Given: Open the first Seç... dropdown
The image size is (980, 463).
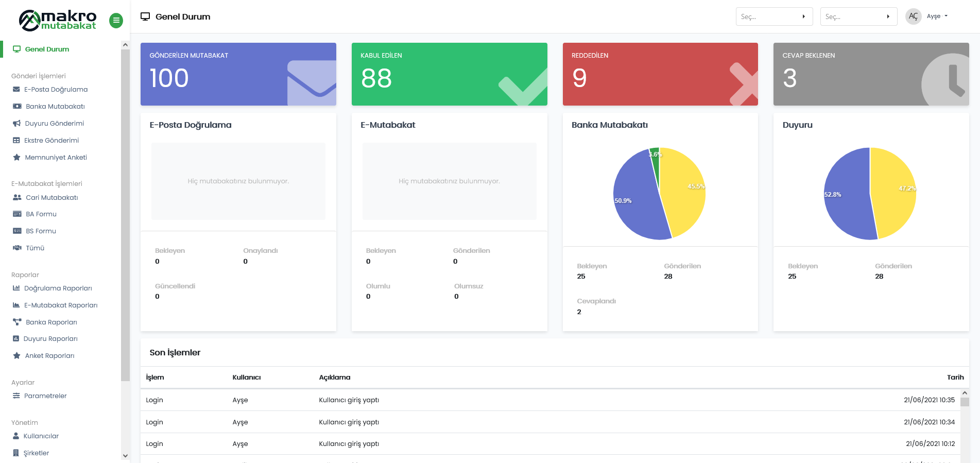Looking at the screenshot, I should (x=773, y=16).
